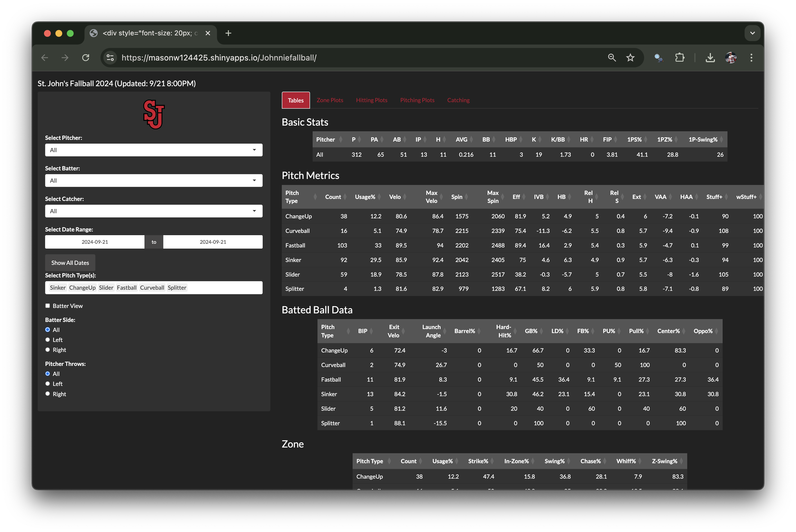The width and height of the screenshot is (796, 532).
Task: Select All under Batter Side
Action: (47, 330)
